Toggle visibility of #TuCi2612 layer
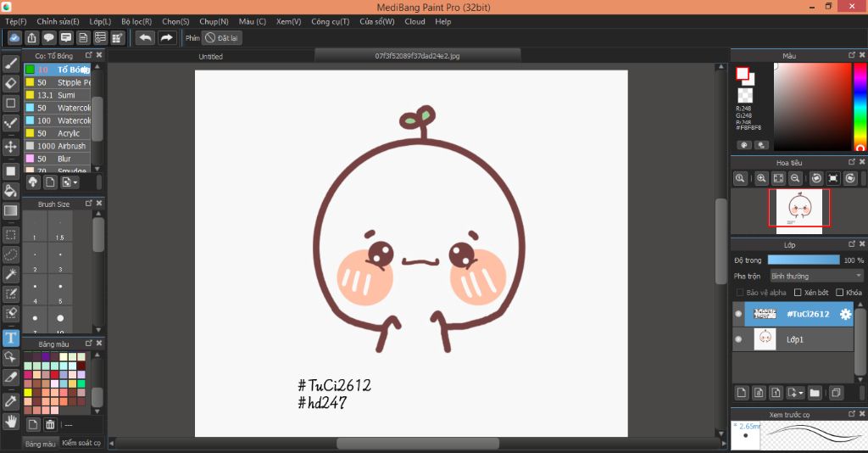868x453 pixels. [x=738, y=314]
